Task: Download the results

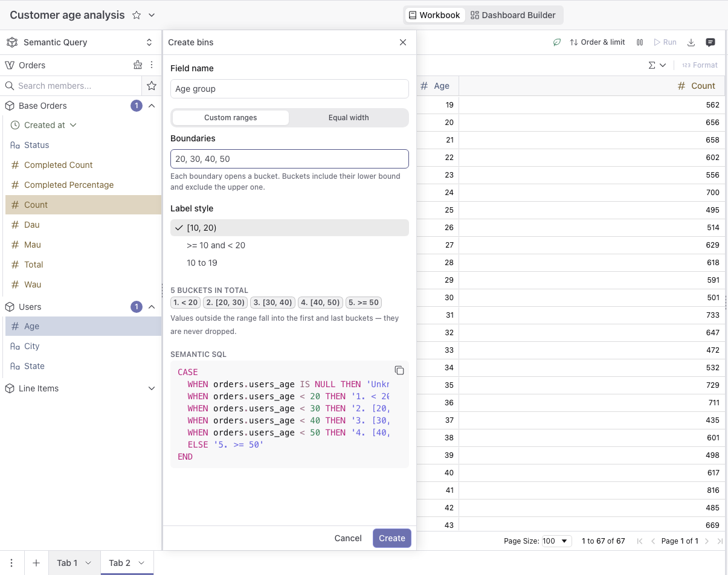Action: click(x=692, y=42)
